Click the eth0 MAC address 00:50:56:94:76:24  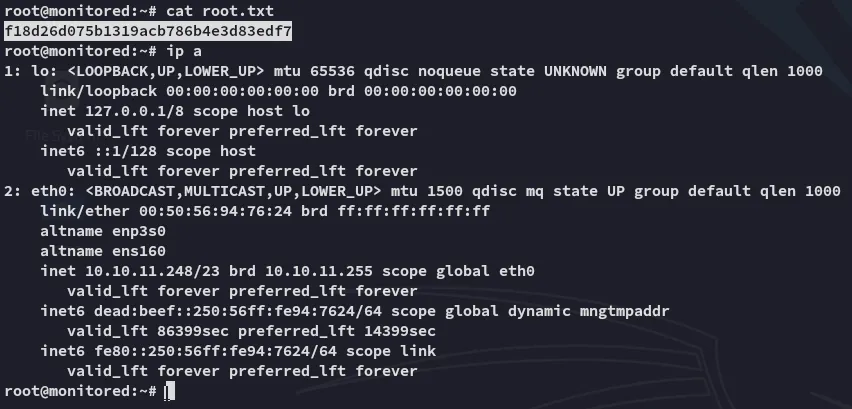(x=184, y=210)
